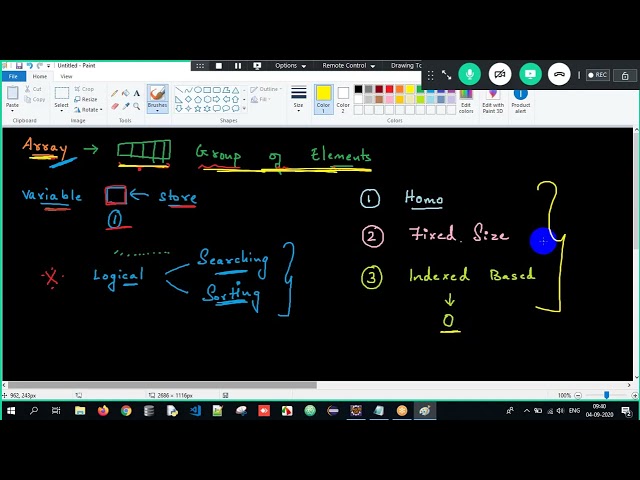Open the File menu
Viewport: 640px width, 480px height.
[13, 76]
